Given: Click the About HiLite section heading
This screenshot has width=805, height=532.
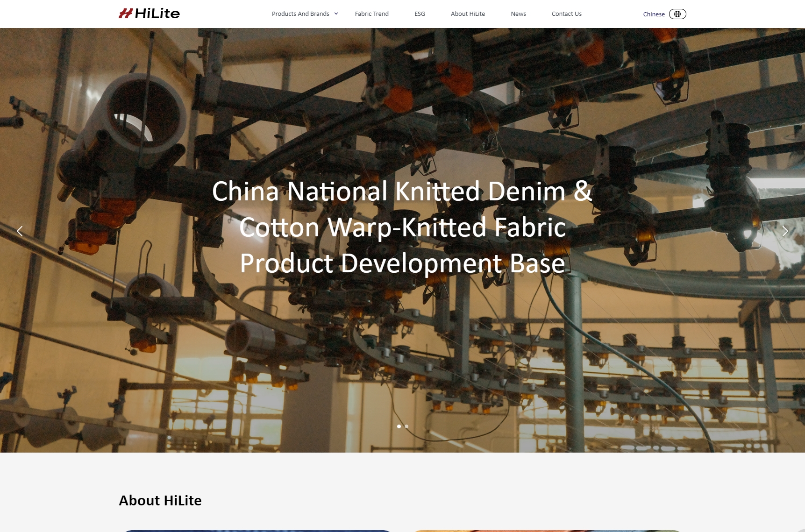Looking at the screenshot, I should click(x=160, y=500).
